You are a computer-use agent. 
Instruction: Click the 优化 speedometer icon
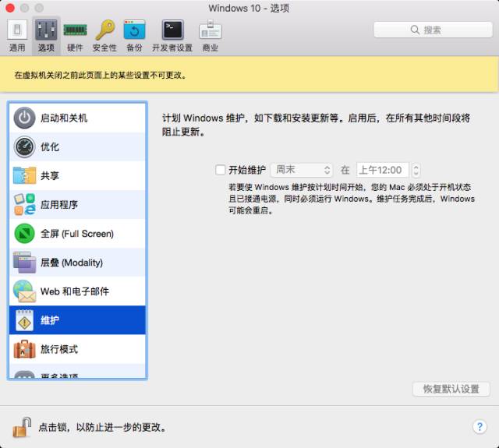[24, 147]
